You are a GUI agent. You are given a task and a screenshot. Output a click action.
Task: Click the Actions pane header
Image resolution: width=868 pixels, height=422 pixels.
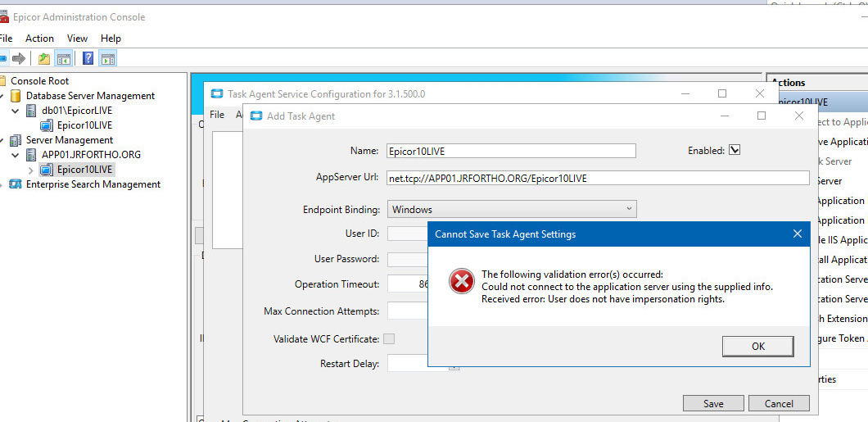pos(817,83)
